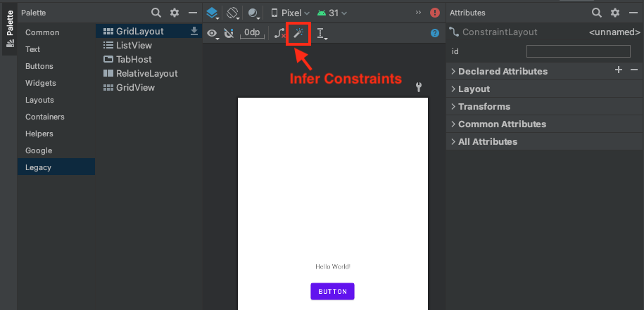Click the wrench icon above the preview
This screenshot has height=310, width=644.
[419, 87]
